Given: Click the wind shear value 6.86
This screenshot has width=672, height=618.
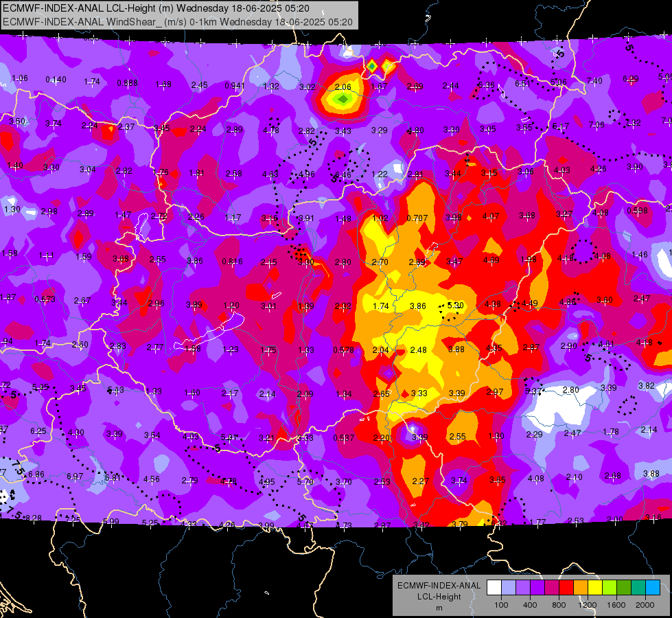Looking at the screenshot, I should click(36, 474).
